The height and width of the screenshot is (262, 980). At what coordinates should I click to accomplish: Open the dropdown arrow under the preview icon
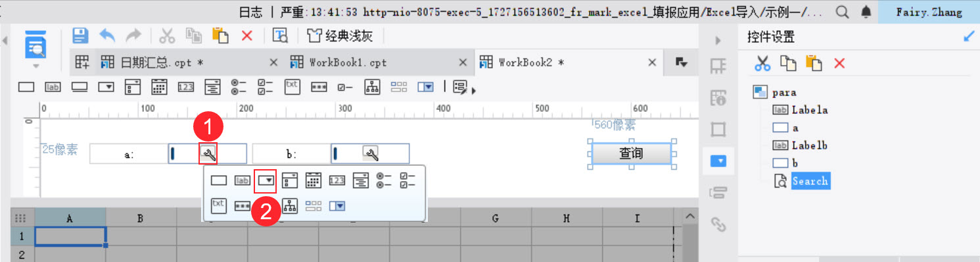(x=35, y=66)
